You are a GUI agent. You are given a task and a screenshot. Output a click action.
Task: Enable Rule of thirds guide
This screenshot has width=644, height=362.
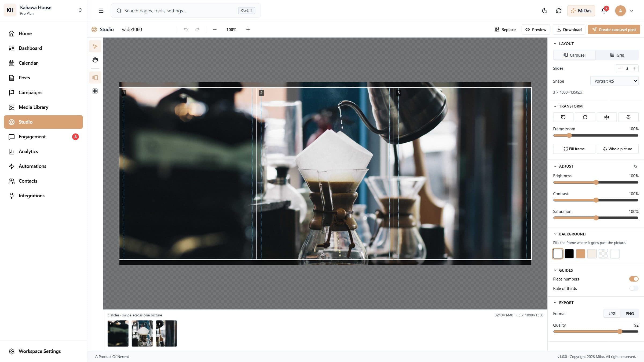(634, 288)
